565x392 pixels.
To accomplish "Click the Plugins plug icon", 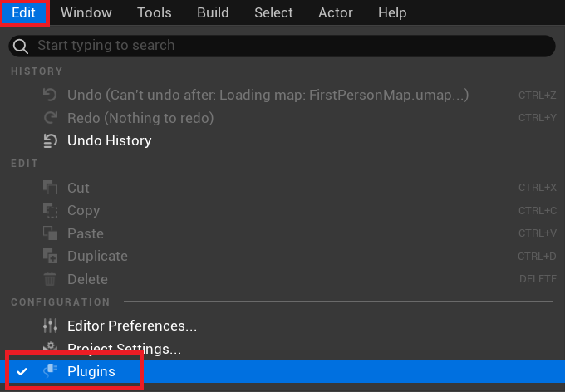I will pyautogui.click(x=50, y=370).
